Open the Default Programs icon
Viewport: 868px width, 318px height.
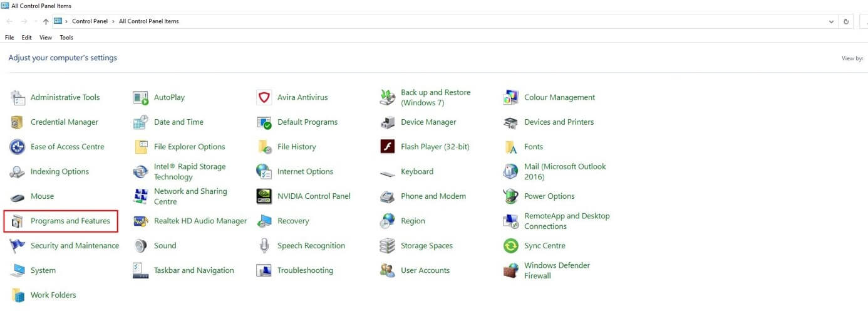coord(264,122)
